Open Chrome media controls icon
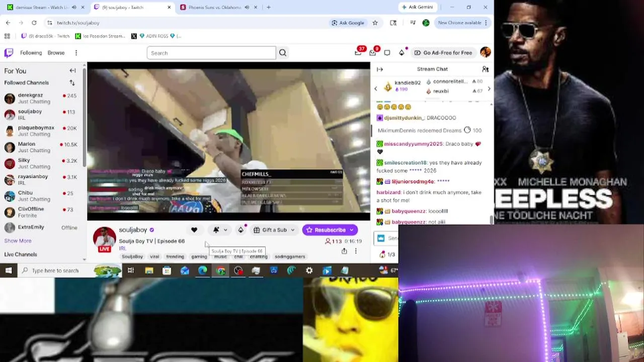Viewport: 644px width, 362px height. (413, 23)
